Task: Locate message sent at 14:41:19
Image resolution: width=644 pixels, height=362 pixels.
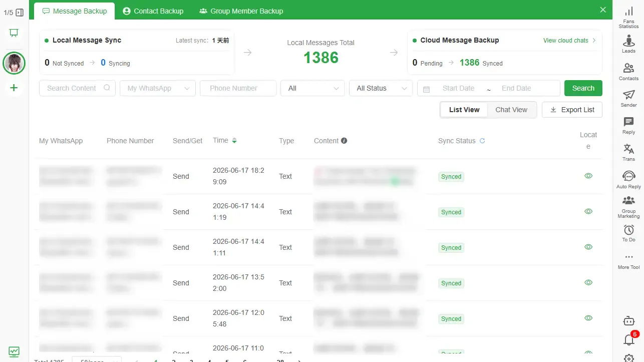Action: point(588,211)
